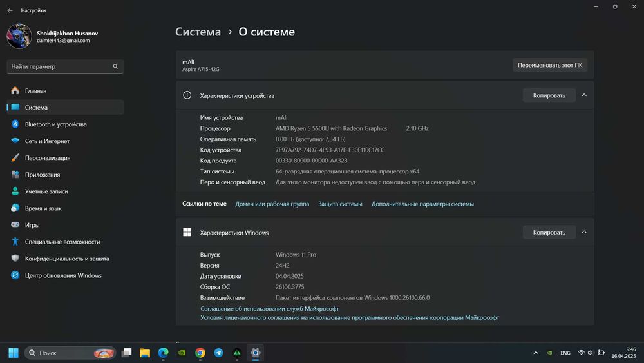The image size is (644, 363).
Task: Launch Google Chrome from the taskbar
Action: pyautogui.click(x=200, y=353)
